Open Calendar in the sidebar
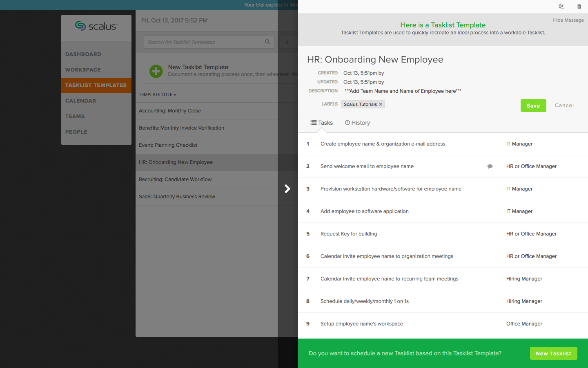Image resolution: width=588 pixels, height=368 pixels. point(80,101)
